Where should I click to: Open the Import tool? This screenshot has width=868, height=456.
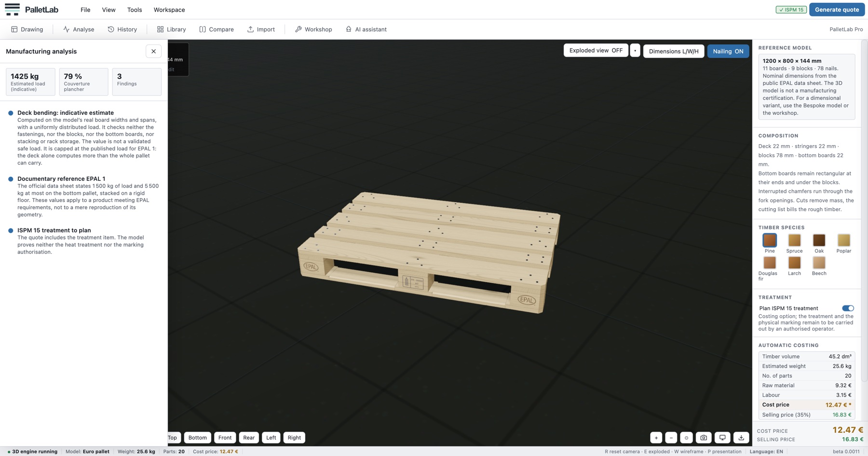261,29
